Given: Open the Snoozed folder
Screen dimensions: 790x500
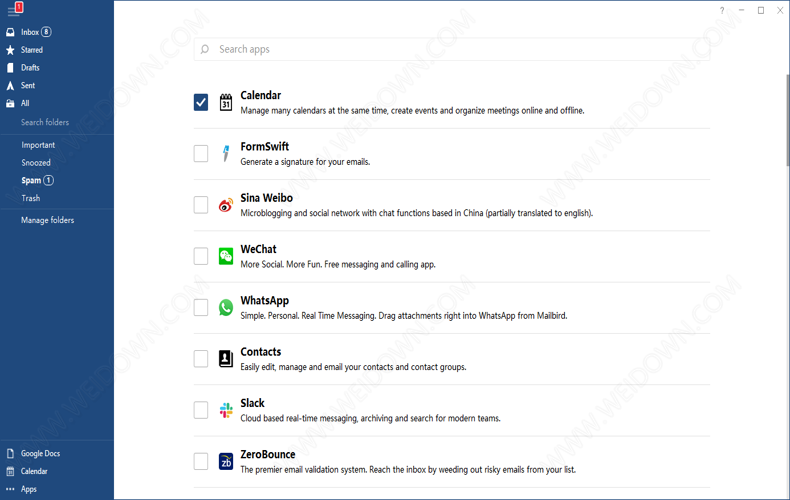Looking at the screenshot, I should [36, 163].
